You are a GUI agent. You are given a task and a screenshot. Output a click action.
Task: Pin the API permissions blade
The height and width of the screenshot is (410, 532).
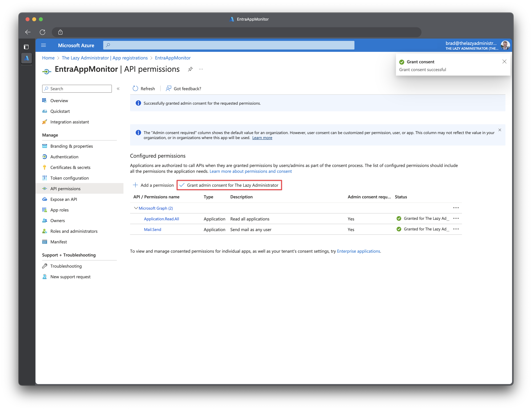tap(190, 69)
